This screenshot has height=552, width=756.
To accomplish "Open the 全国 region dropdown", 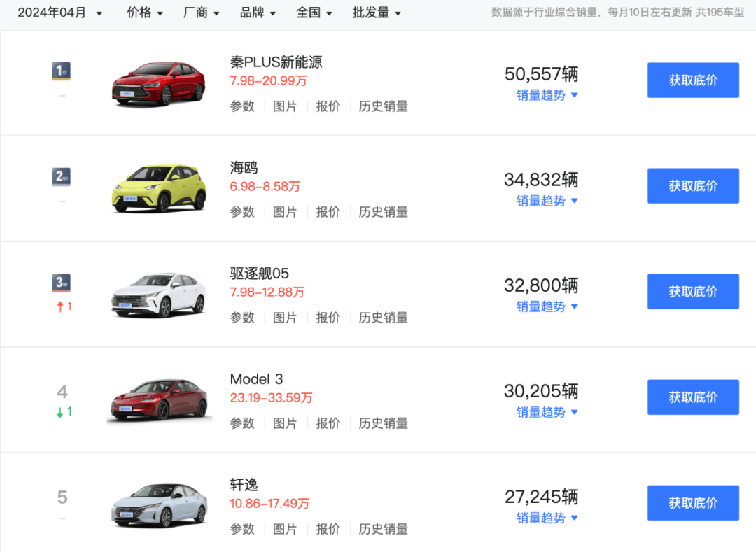I will [x=314, y=13].
